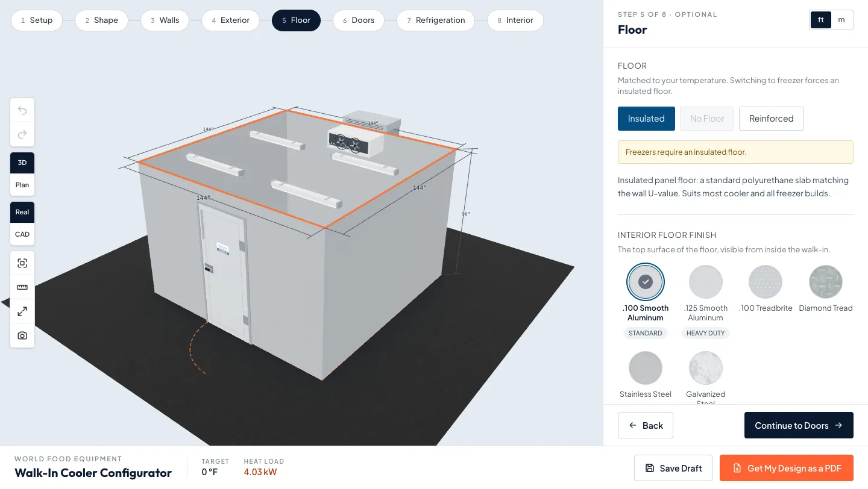
Task: Click the Walk-In Cooler Configurator title
Action: pyautogui.click(x=93, y=473)
